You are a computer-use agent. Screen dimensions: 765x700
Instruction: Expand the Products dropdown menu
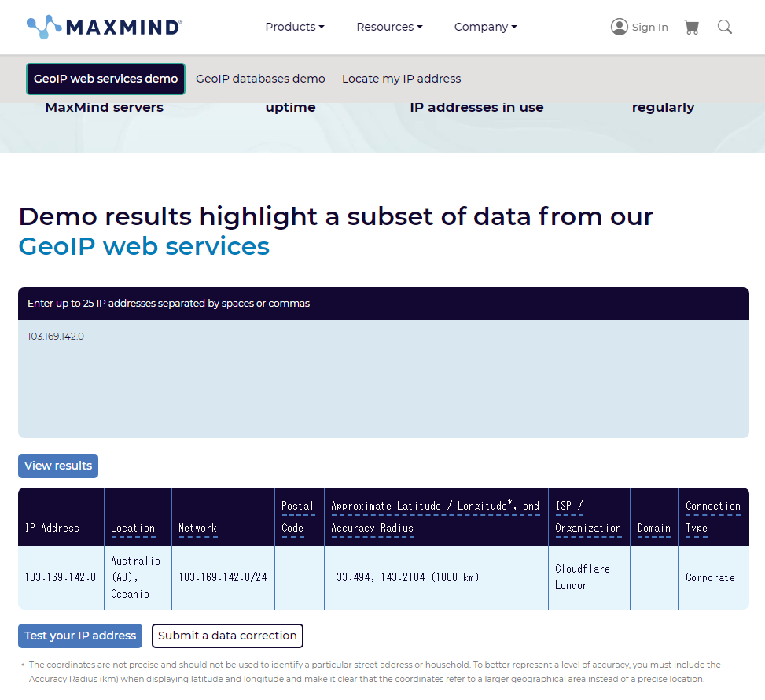pos(295,27)
